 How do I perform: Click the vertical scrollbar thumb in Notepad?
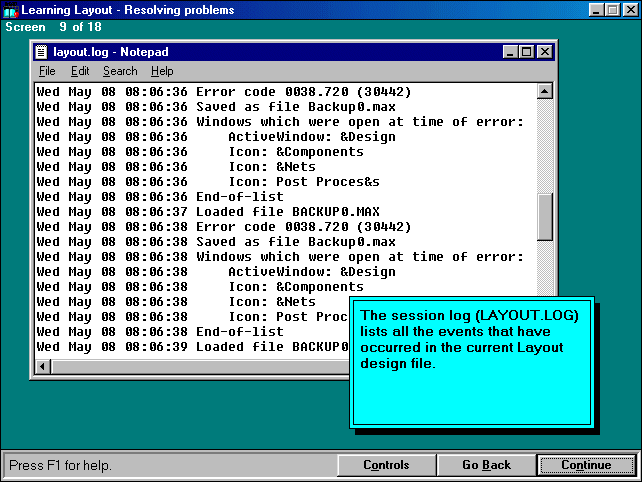(545, 217)
